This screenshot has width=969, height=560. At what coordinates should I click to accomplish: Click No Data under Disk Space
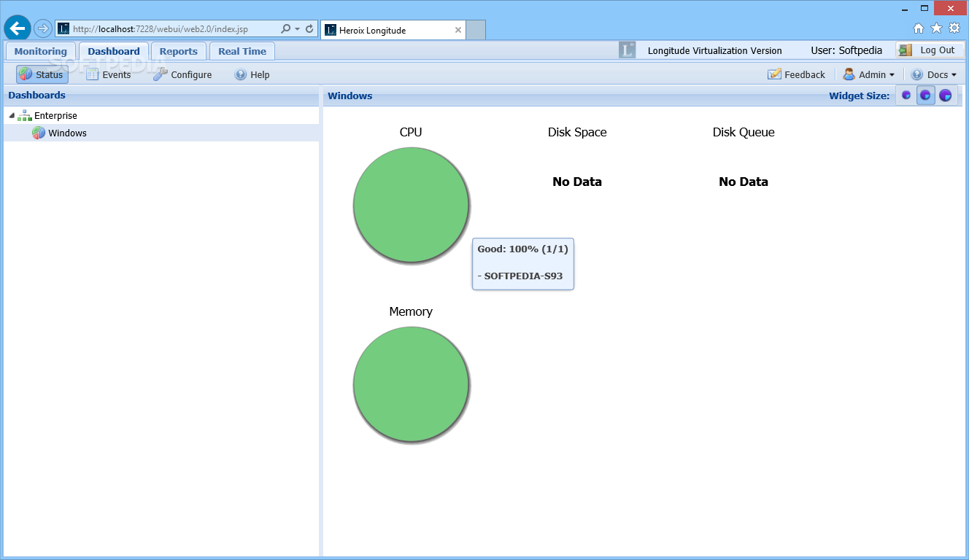pyautogui.click(x=577, y=182)
